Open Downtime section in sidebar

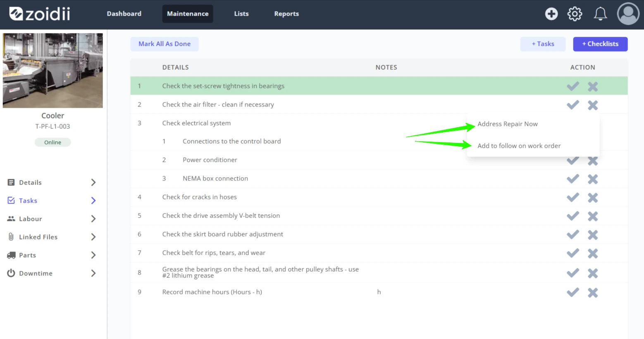click(x=36, y=273)
